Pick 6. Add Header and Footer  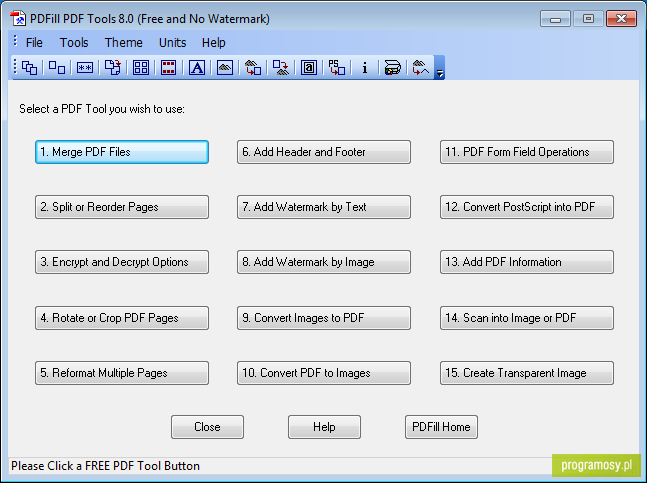324,152
